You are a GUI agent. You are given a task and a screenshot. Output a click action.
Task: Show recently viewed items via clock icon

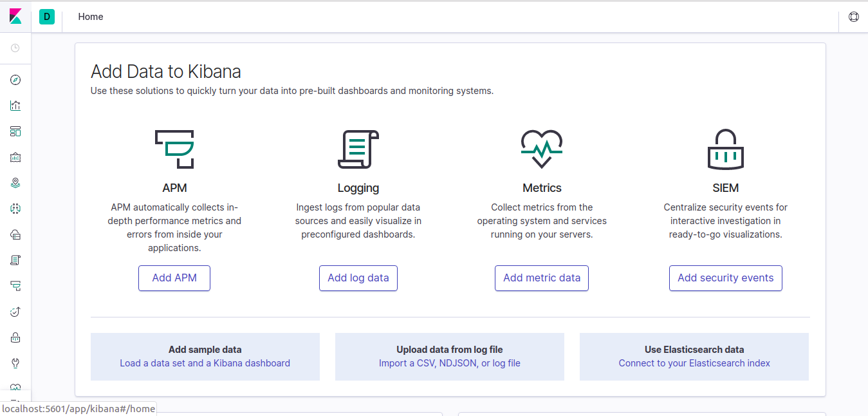[15, 48]
